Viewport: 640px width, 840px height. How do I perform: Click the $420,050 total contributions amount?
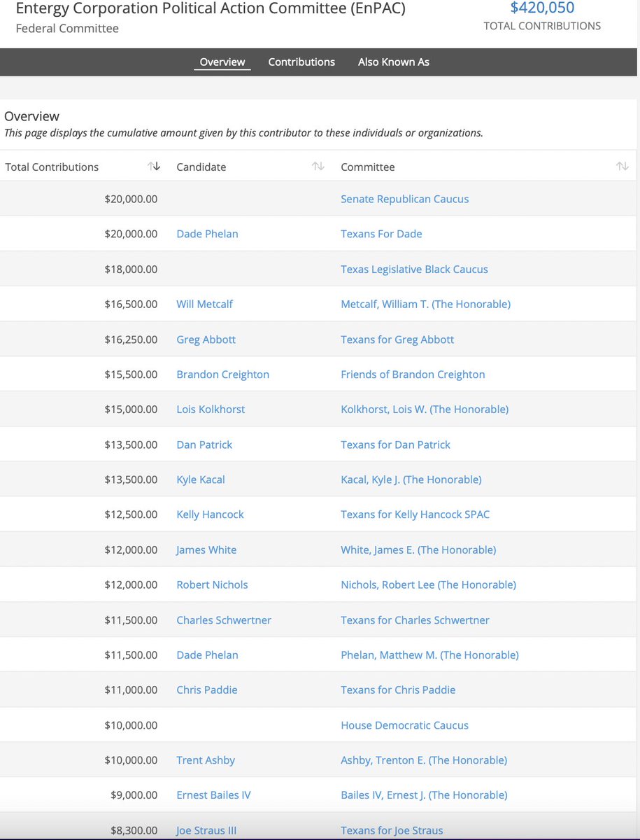click(542, 8)
